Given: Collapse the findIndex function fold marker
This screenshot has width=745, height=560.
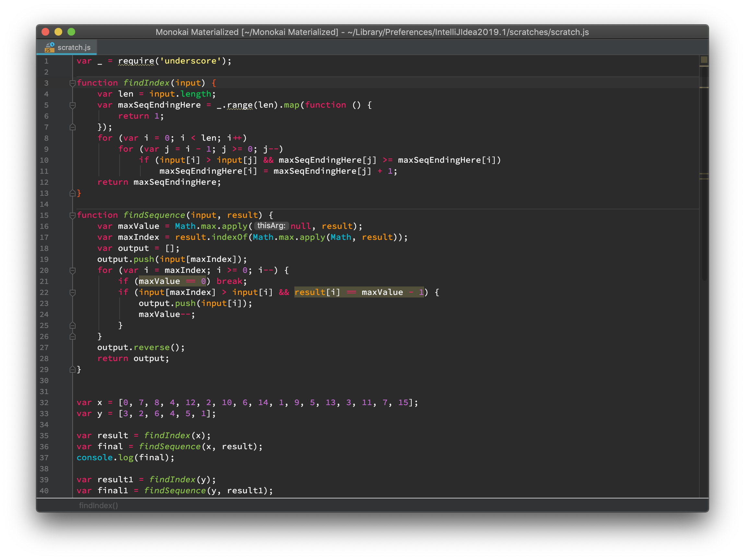Looking at the screenshot, I should coord(72,83).
